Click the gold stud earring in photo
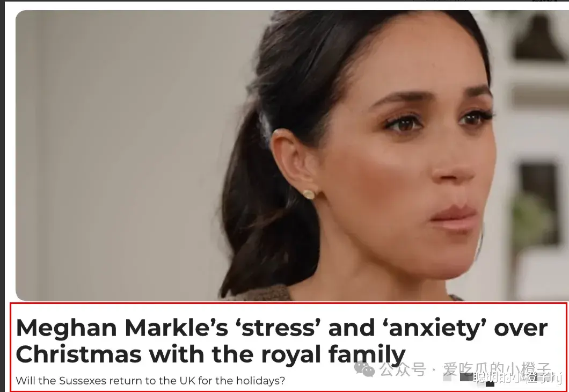Image resolution: width=569 pixels, height=392 pixels. point(309,194)
